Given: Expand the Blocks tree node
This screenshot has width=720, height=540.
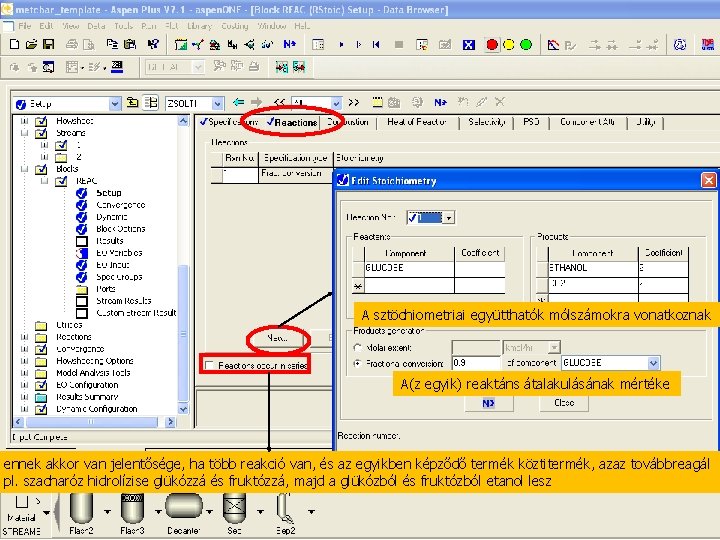Looking at the screenshot, I should [24, 169].
